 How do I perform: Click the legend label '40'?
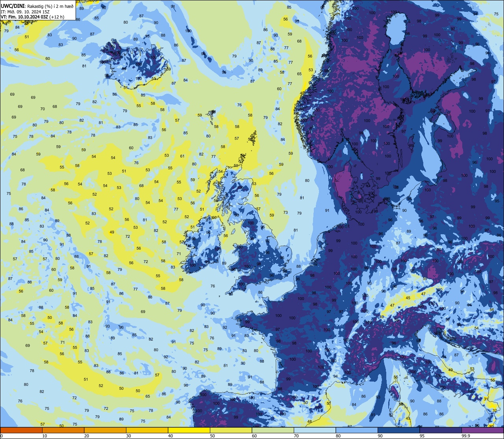coord(170,436)
